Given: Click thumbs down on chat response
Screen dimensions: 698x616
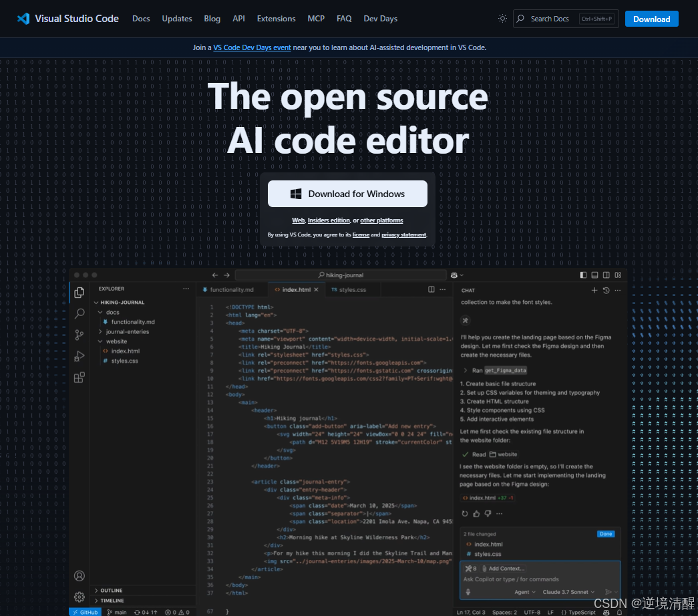Looking at the screenshot, I should pos(488,514).
